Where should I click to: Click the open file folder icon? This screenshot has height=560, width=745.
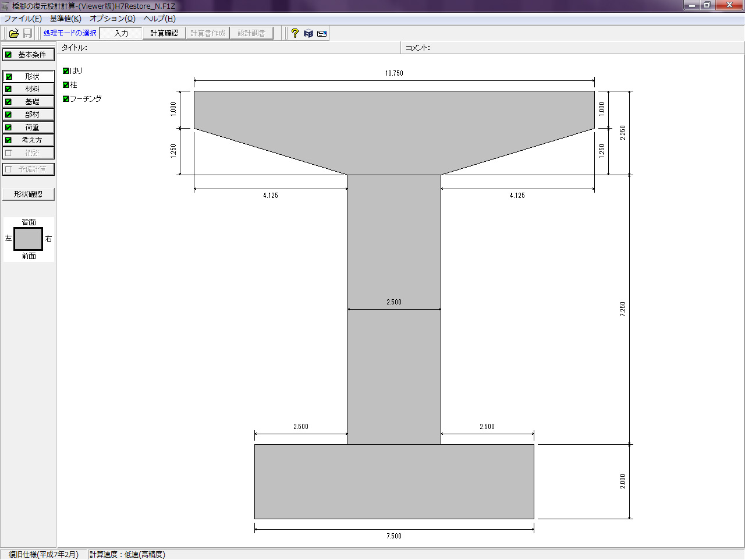14,33
